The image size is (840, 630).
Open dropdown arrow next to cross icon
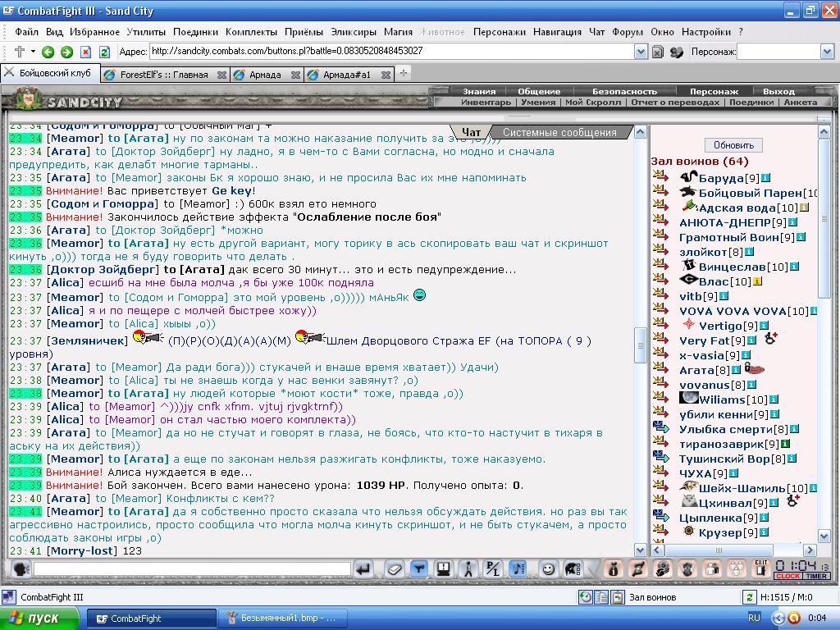coord(33,52)
